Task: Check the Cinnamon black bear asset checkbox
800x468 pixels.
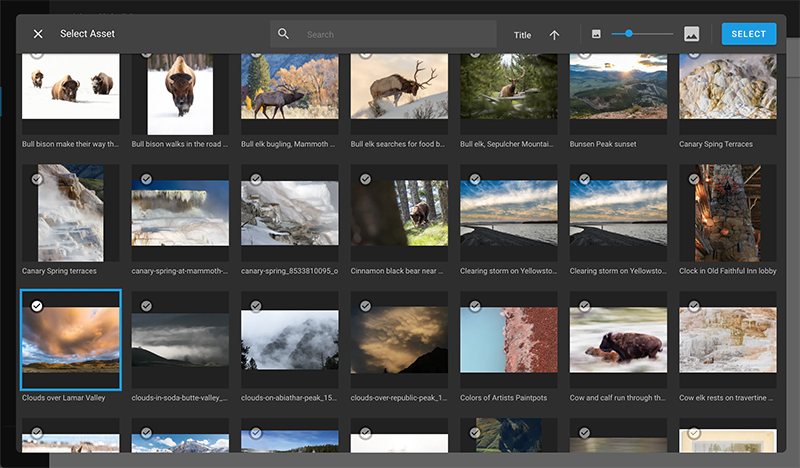Action: [365, 179]
